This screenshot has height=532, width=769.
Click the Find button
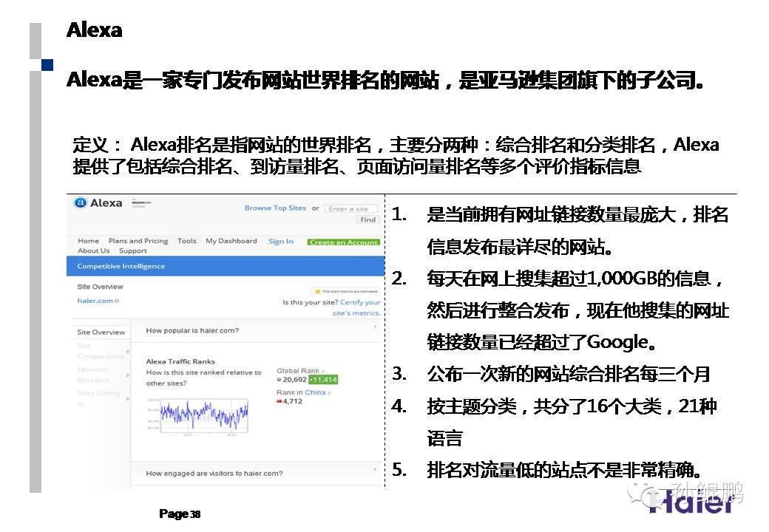point(367,219)
